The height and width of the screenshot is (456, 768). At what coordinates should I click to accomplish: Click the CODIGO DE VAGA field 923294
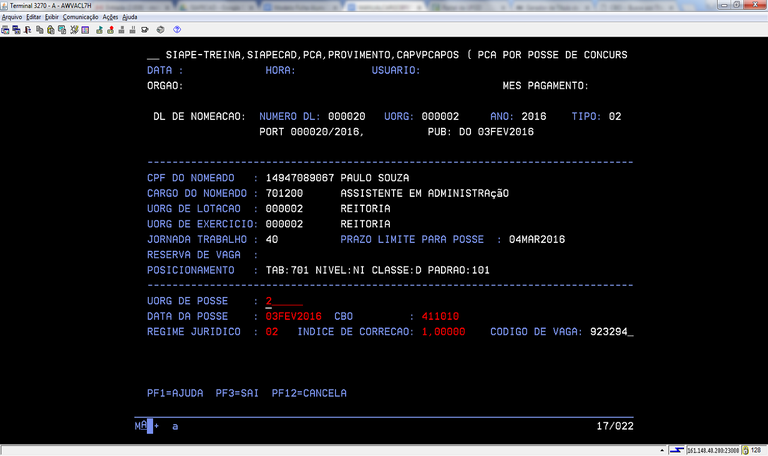pyautogui.click(x=611, y=331)
